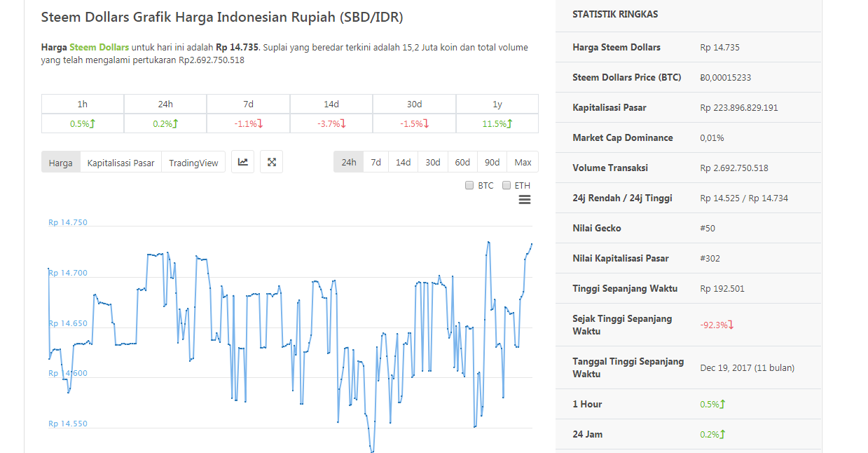Select the Harga chart tab
Viewport: 868px width, 453px height.
point(61,163)
